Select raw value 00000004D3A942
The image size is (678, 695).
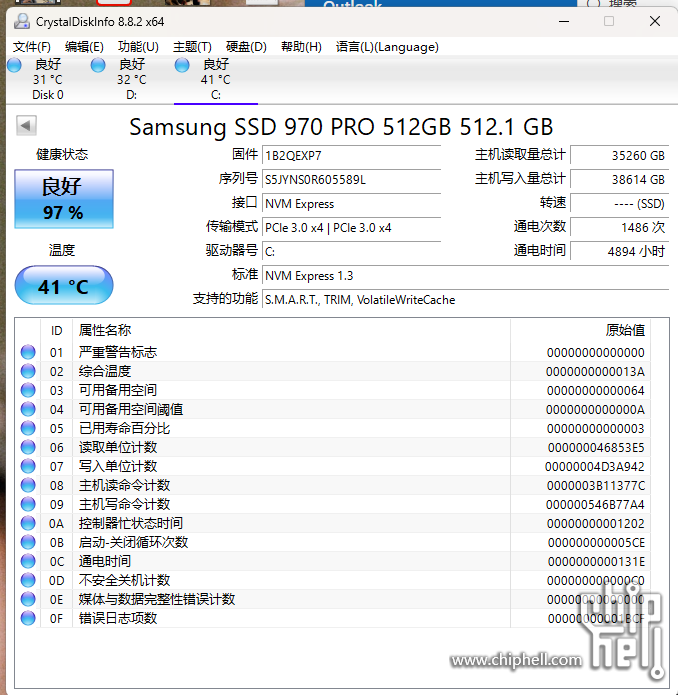(x=595, y=467)
